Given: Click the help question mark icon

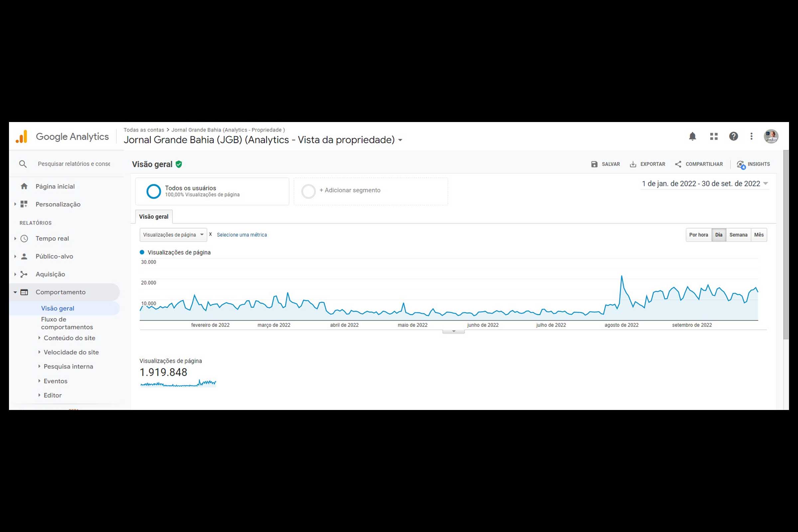Looking at the screenshot, I should point(733,136).
